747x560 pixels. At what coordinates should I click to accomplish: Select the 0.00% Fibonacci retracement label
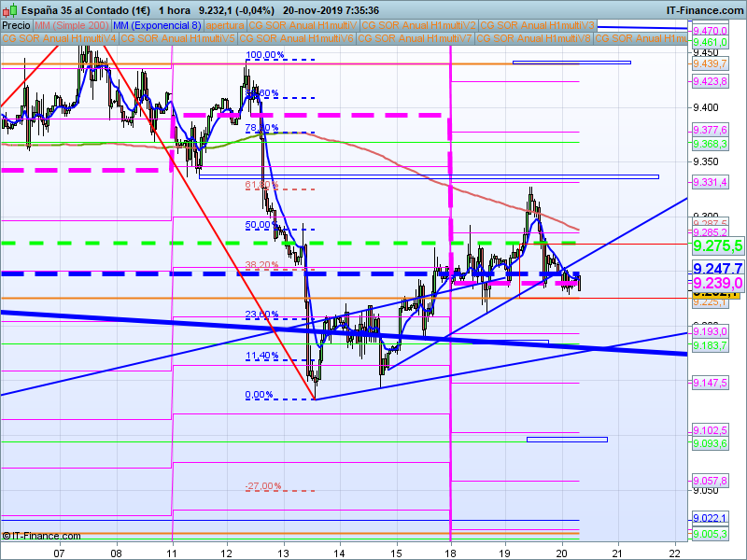pos(259,395)
